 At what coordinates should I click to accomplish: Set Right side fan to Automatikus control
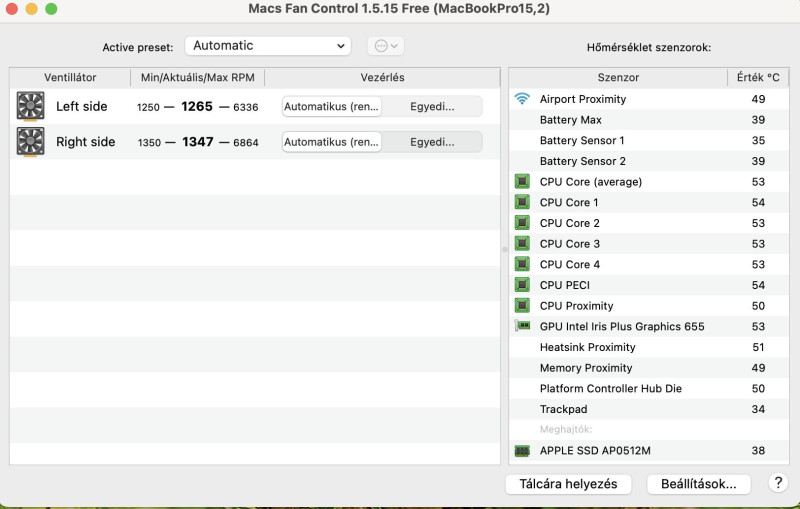click(x=332, y=142)
